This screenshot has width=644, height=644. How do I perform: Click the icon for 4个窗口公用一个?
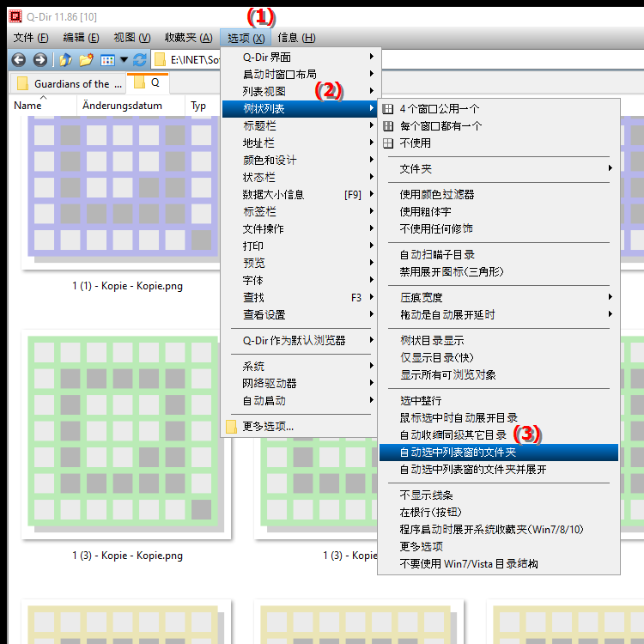tap(388, 109)
